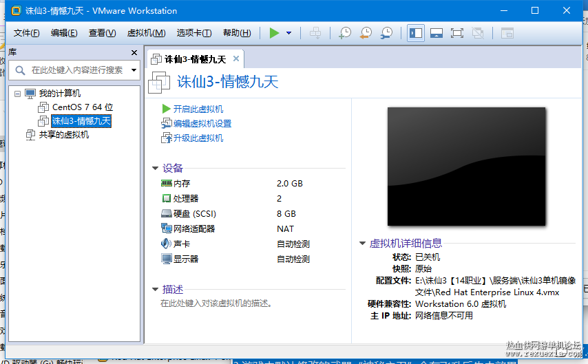Screen dimensions: 588x364
Task: Collapse the 我的计算机 tree node
Action: tap(17, 94)
